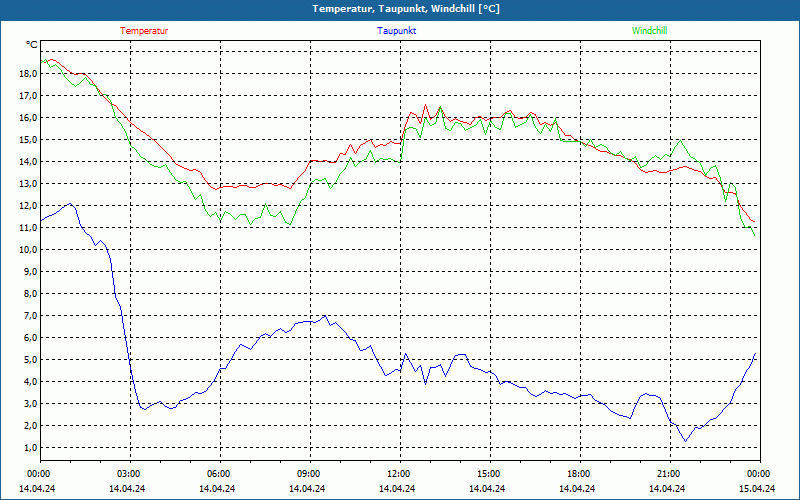Click the blue Taupunkt peak near 01:00
This screenshot has height=500, width=800.
tap(70, 203)
